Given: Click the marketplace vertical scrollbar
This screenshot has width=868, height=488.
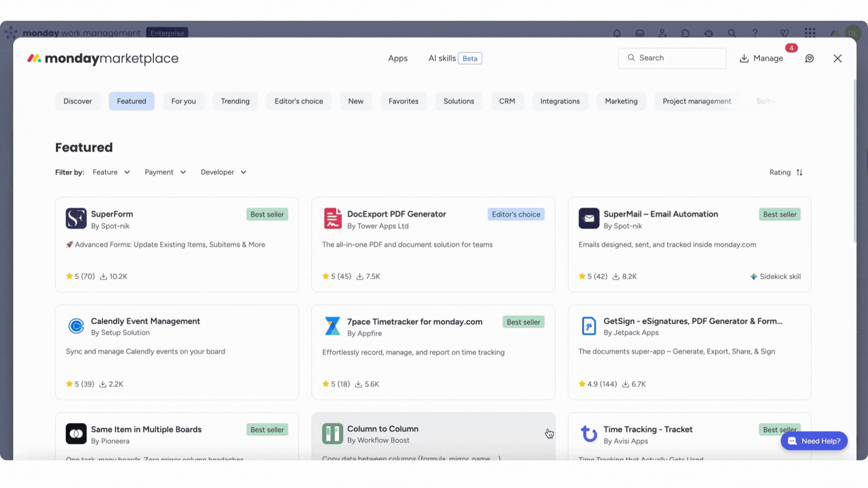Looking at the screenshot, I should click(x=855, y=161).
